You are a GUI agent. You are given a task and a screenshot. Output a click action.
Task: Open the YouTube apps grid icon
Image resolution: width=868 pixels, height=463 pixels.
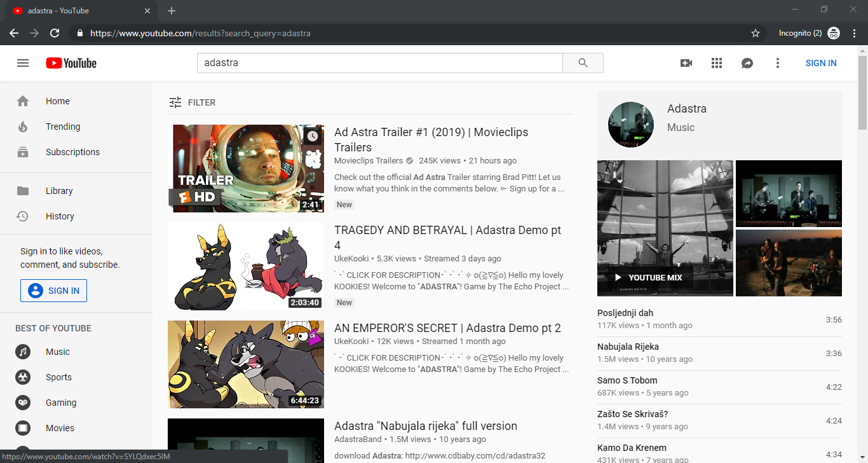pyautogui.click(x=717, y=63)
